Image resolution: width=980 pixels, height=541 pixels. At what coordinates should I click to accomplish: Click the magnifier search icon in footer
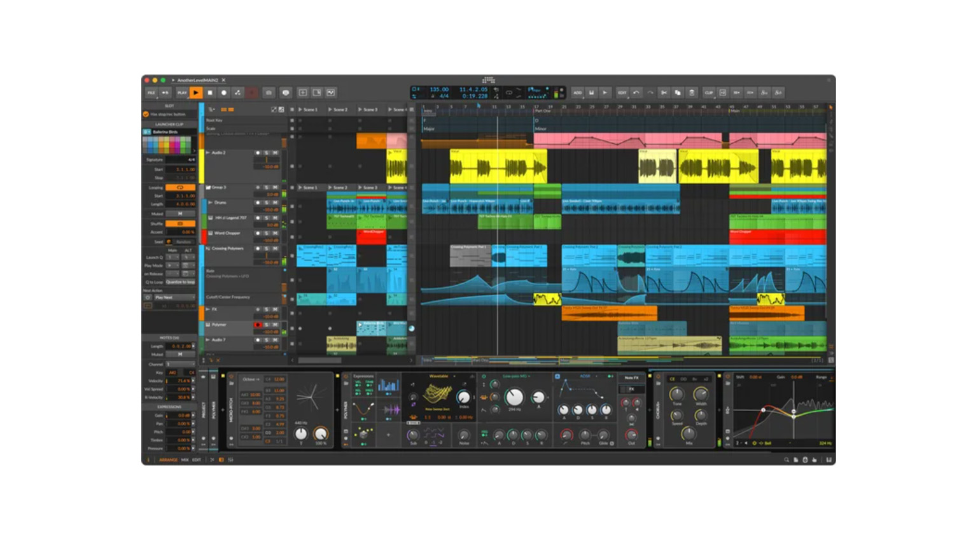[787, 460]
